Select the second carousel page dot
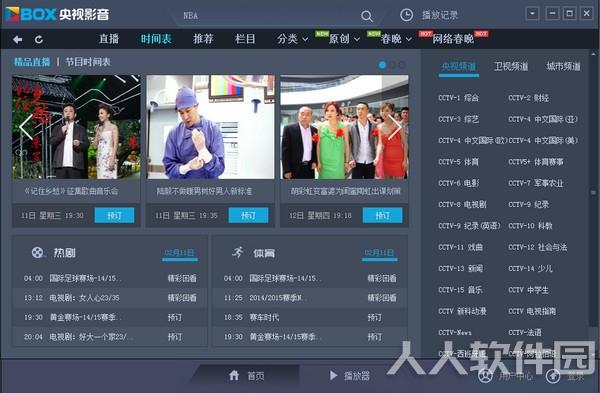The height and width of the screenshot is (393, 600). 392,65
